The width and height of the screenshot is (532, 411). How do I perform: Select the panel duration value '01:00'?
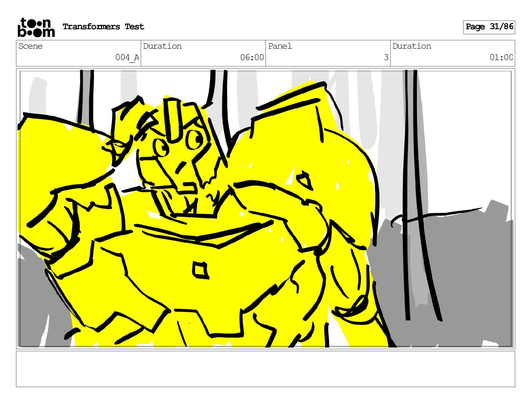click(501, 57)
